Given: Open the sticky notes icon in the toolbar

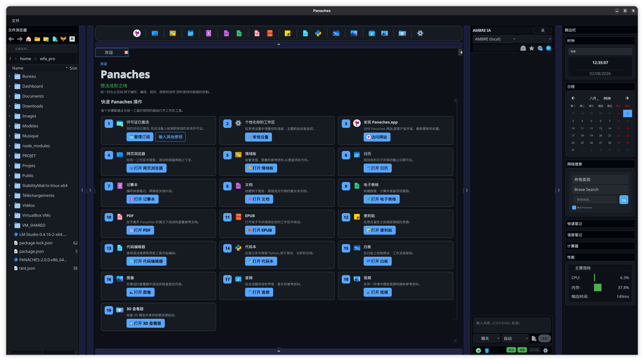Looking at the screenshot, I should [x=288, y=33].
